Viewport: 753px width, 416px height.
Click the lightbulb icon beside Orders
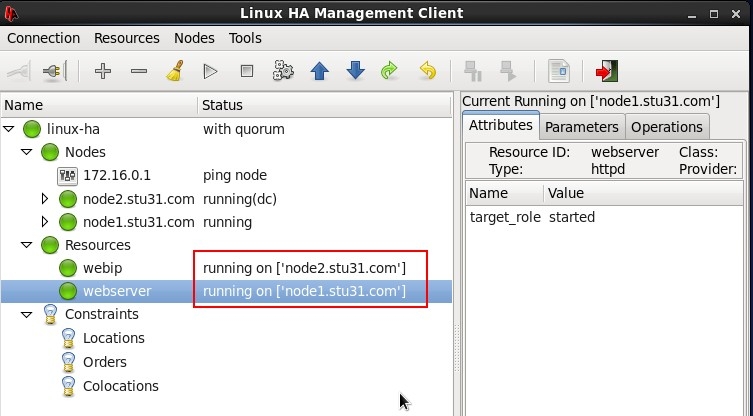coord(68,362)
